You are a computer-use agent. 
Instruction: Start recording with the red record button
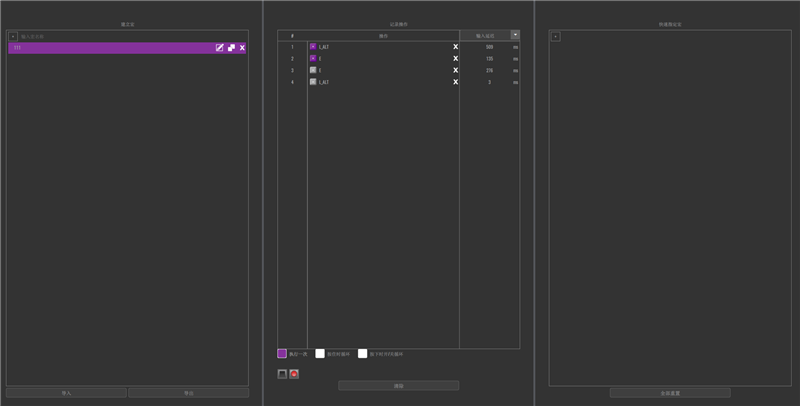[294, 374]
